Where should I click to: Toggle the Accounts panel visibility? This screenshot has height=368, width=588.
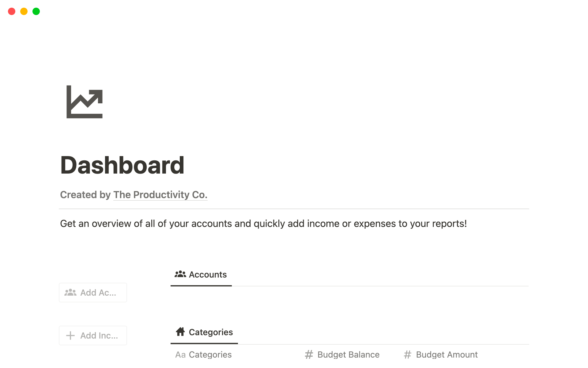201,274
